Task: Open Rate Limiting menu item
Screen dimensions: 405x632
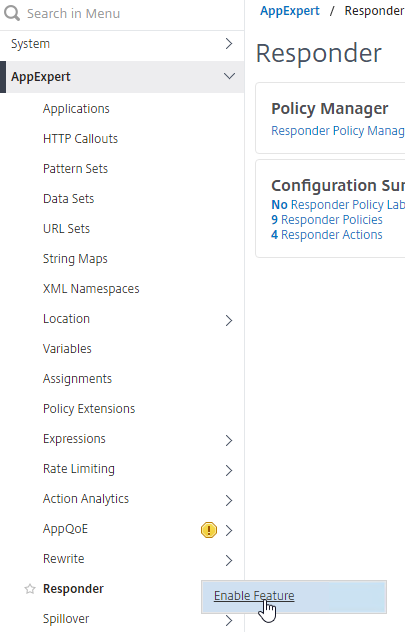Action: (x=79, y=469)
